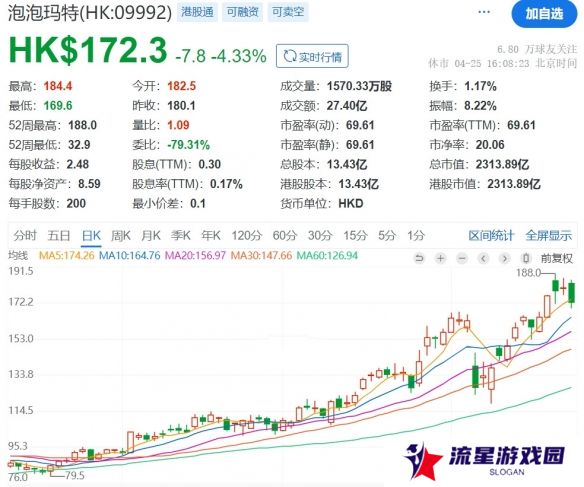Open the 前复权 adjustment dropdown
584x487 pixels.
(556, 258)
